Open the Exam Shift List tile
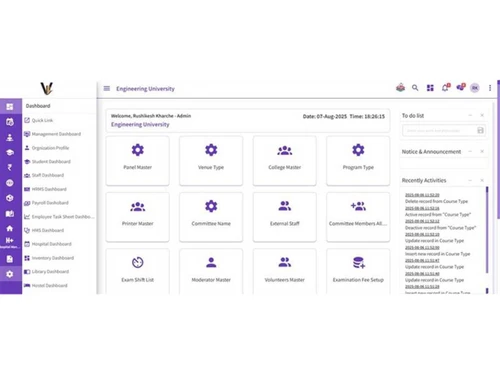Viewport: 500px width, 375px height. click(137, 271)
